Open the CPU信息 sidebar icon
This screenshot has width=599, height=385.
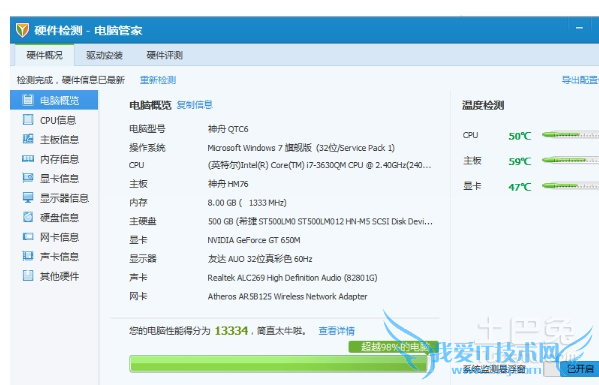28,120
